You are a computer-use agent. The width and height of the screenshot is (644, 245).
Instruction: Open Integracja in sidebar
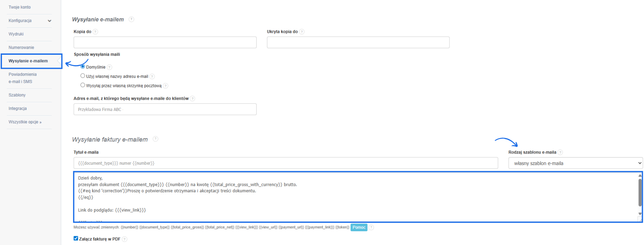[x=18, y=109]
